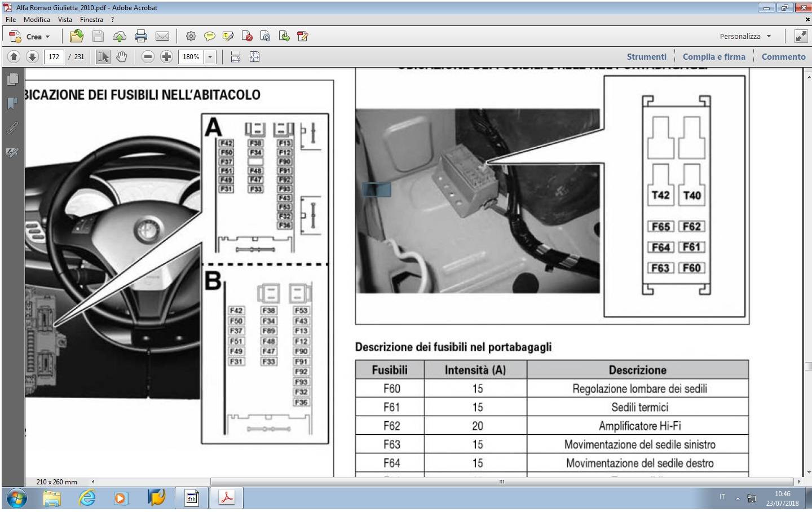Toggle the Select text tool

[x=103, y=57]
